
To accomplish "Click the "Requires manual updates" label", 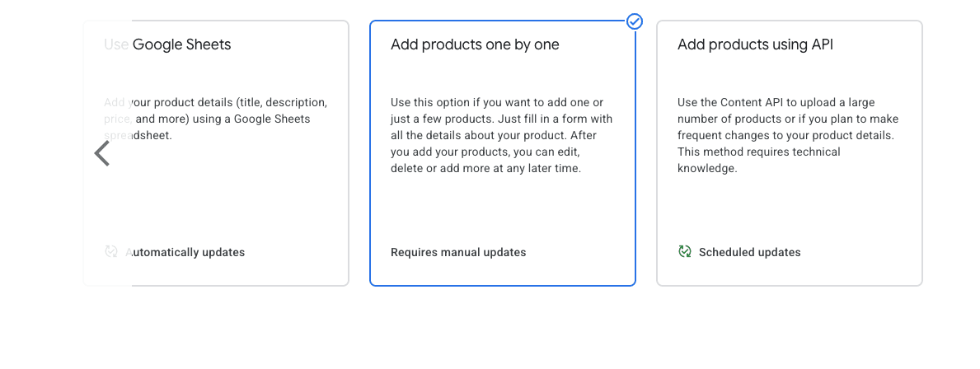I will (x=458, y=252).
